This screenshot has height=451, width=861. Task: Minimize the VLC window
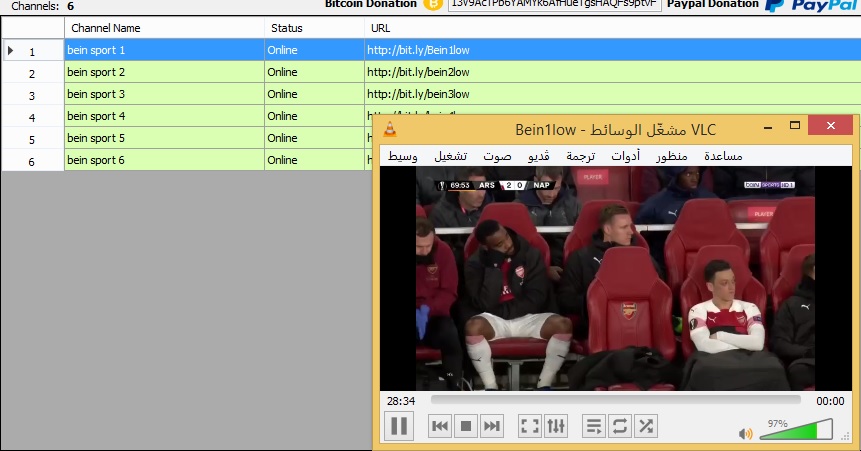768,127
